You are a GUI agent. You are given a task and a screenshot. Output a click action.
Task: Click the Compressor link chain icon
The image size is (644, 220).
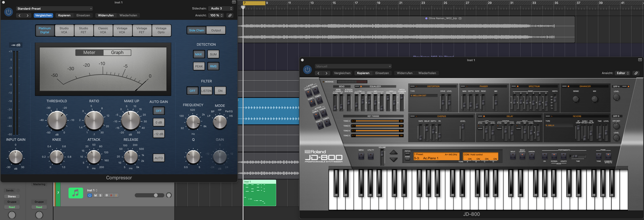pyautogui.click(x=230, y=16)
